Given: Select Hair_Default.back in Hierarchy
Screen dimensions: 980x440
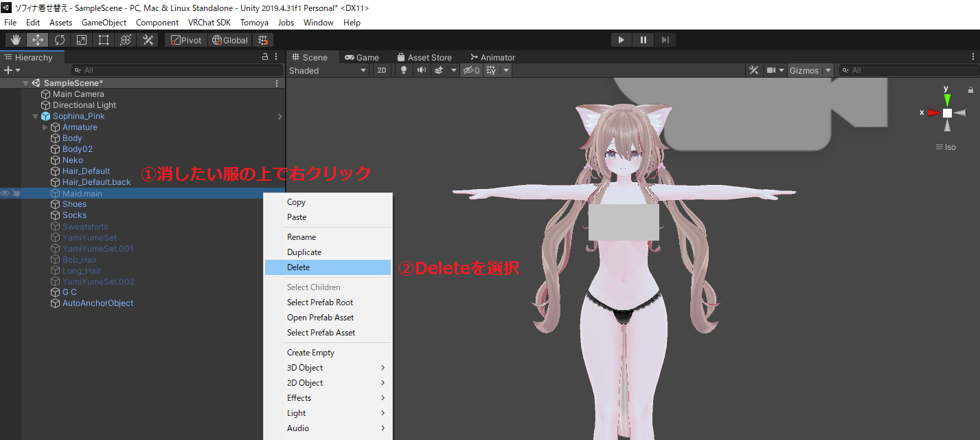Looking at the screenshot, I should click(x=96, y=182).
